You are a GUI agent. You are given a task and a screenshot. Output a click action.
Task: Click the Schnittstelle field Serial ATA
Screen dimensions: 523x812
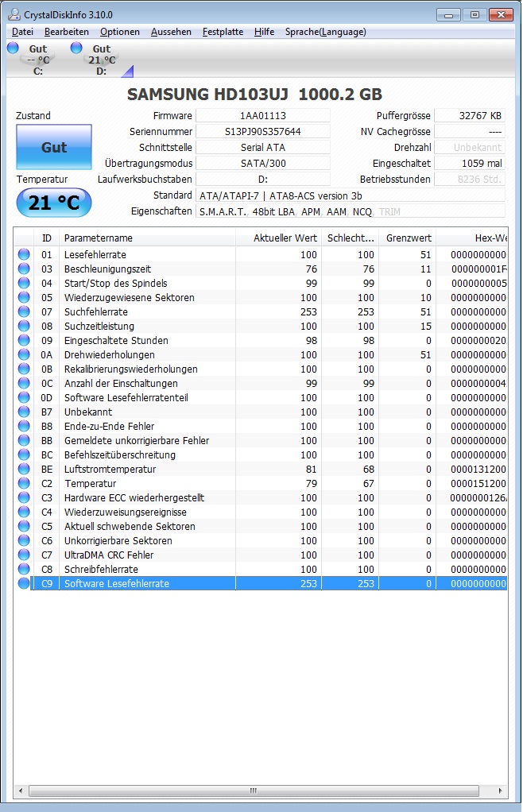263,147
